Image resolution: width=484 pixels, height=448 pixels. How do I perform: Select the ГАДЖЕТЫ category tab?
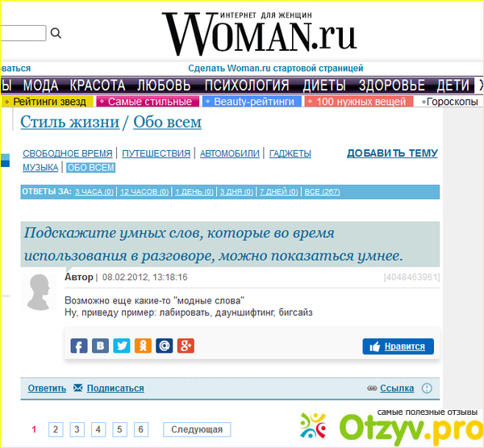(290, 153)
